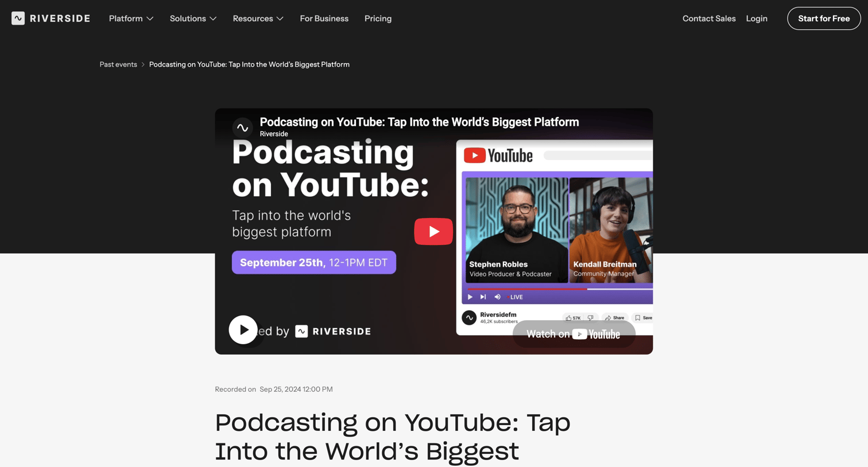Click the Kendall Breitman name caption
Viewport: 868px width, 467px height.
[x=605, y=264]
